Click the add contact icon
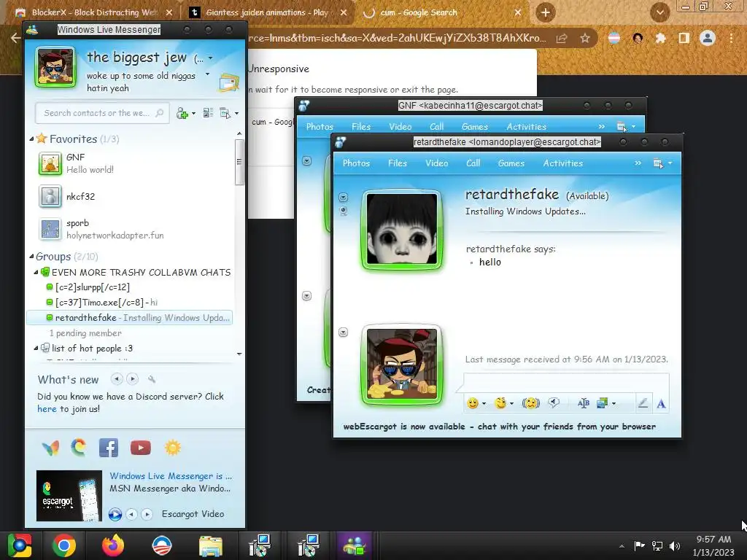The image size is (747, 560). 182,113
